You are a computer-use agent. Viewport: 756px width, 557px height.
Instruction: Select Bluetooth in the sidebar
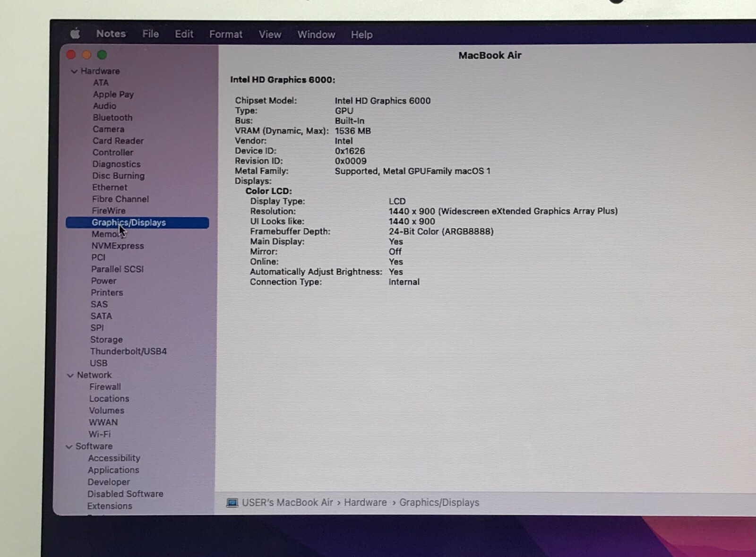pos(112,118)
